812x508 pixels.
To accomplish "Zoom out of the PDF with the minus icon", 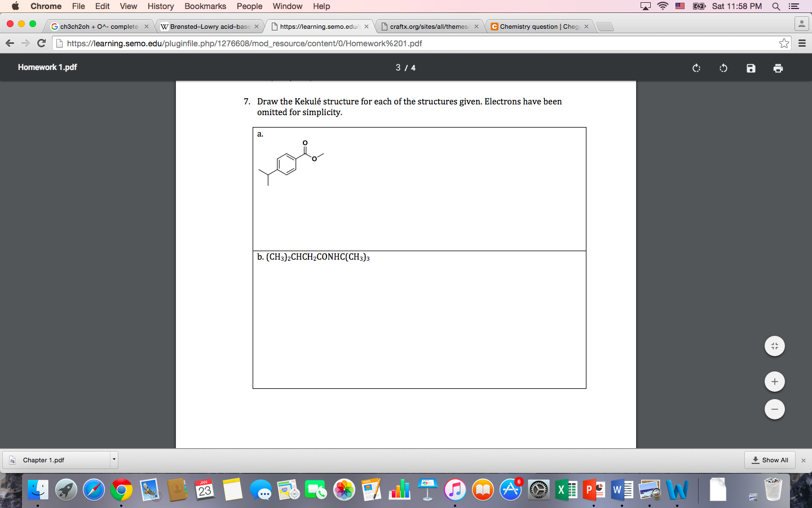I will 774,409.
